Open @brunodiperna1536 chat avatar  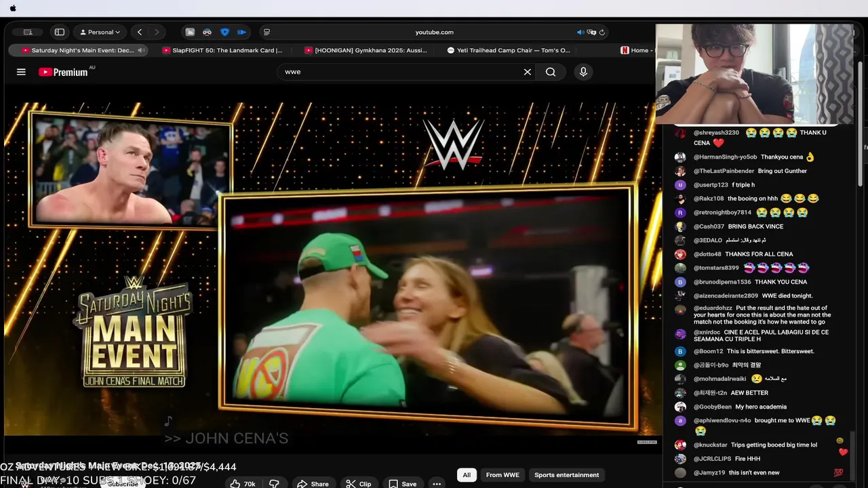680,282
